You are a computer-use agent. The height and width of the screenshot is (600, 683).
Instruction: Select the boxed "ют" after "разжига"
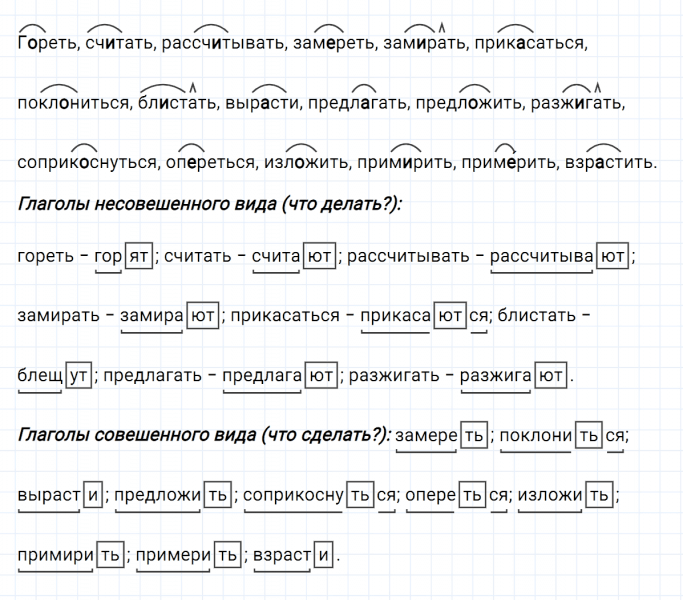click(x=551, y=376)
